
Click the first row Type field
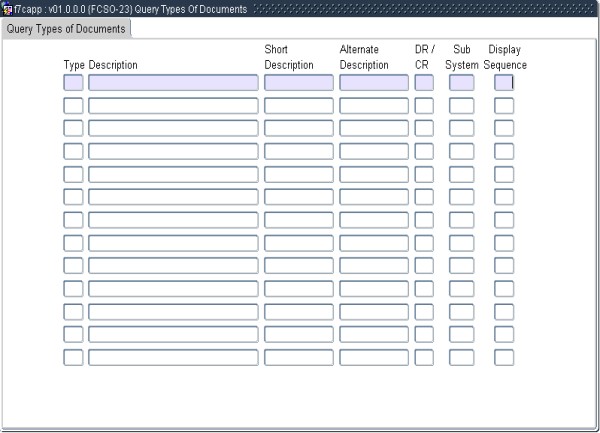(73, 82)
